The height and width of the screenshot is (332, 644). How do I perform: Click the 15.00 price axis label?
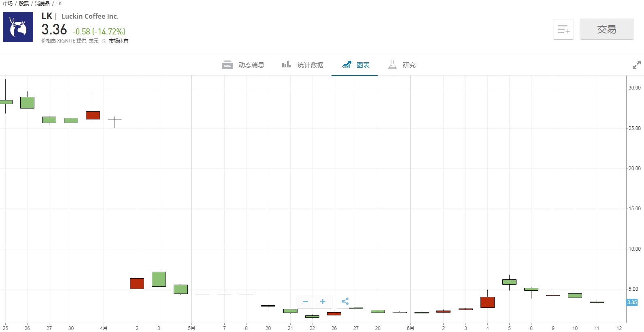coord(634,209)
